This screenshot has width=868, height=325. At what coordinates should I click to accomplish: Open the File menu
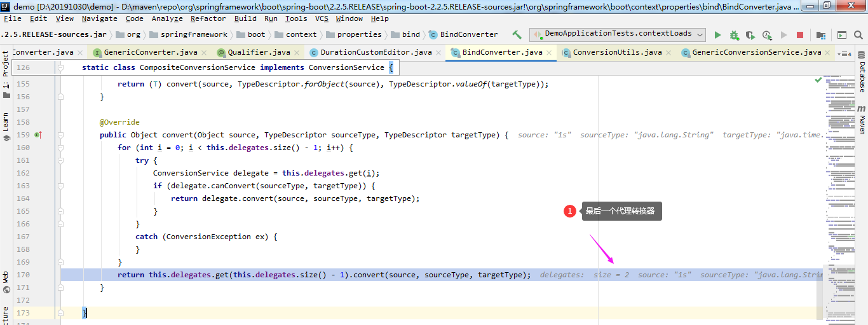(x=13, y=18)
